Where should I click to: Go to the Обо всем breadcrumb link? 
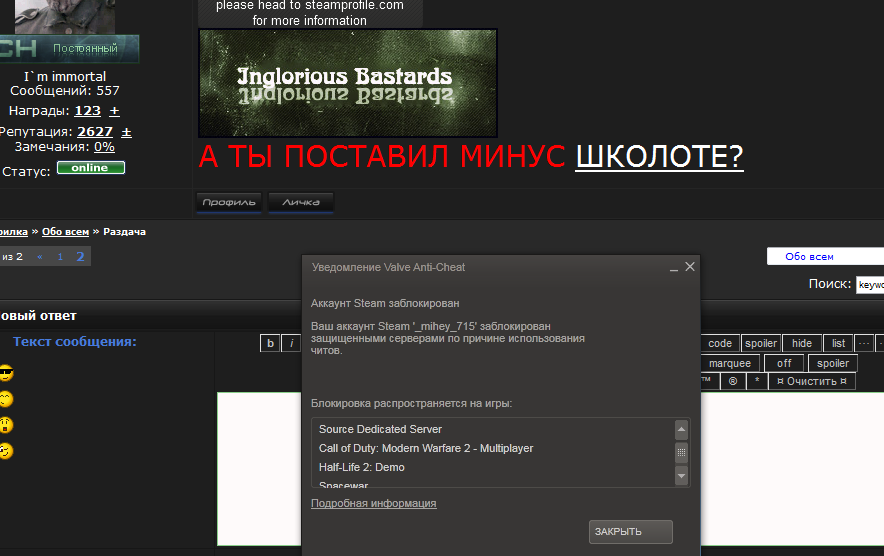tap(65, 232)
